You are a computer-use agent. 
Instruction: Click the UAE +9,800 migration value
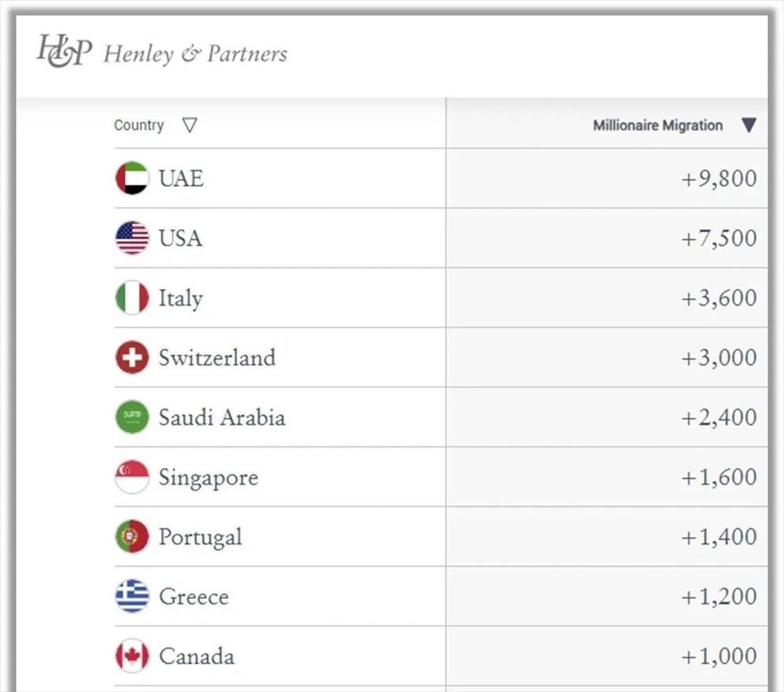coord(718,179)
